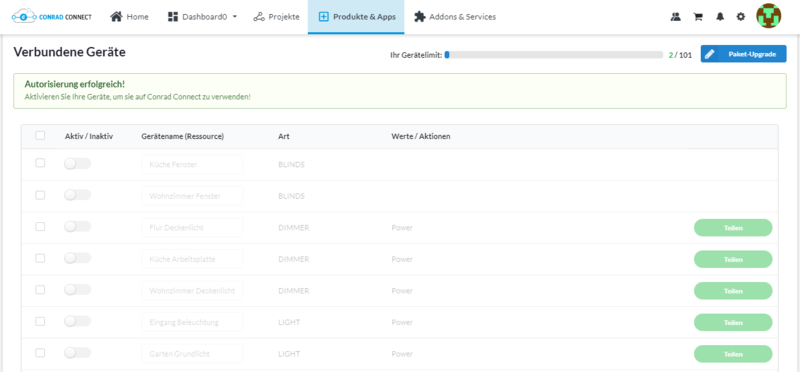This screenshot has height=372, width=800.
Task: Click the Addons & Services puzzle icon
Action: (x=419, y=17)
